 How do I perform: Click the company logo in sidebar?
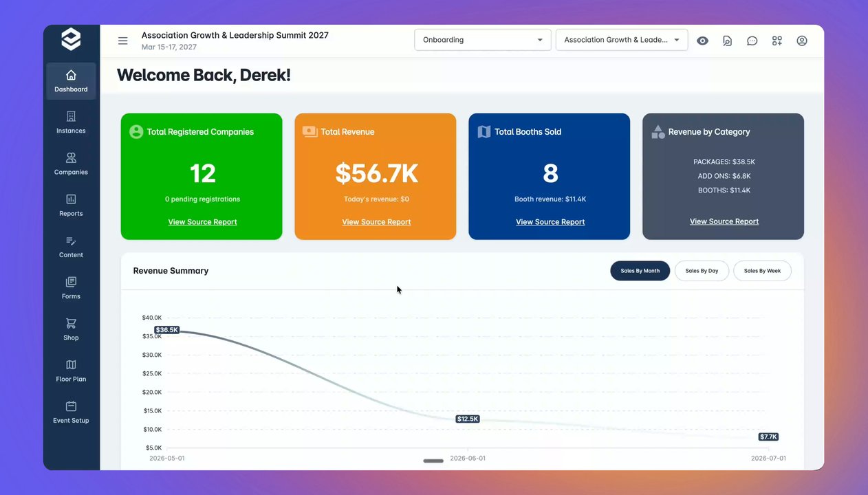[x=71, y=40]
